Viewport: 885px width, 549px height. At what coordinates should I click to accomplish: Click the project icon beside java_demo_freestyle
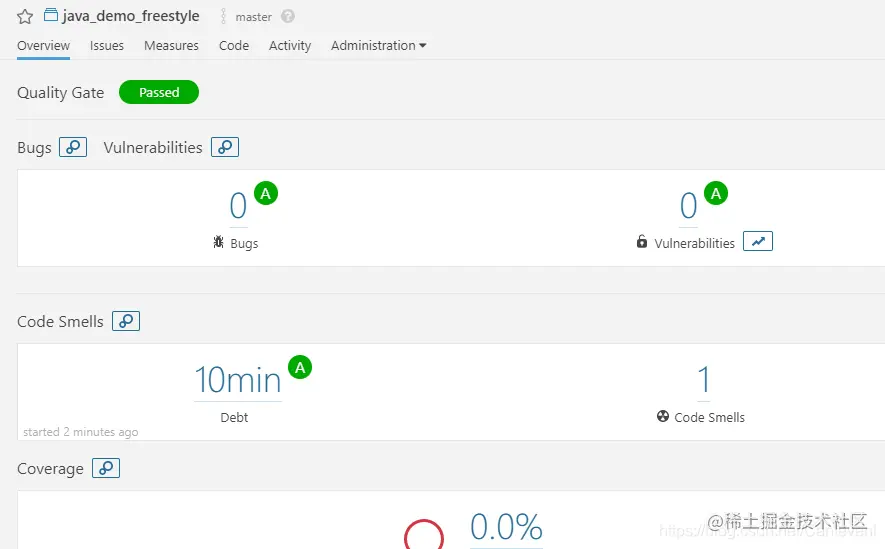coord(51,15)
